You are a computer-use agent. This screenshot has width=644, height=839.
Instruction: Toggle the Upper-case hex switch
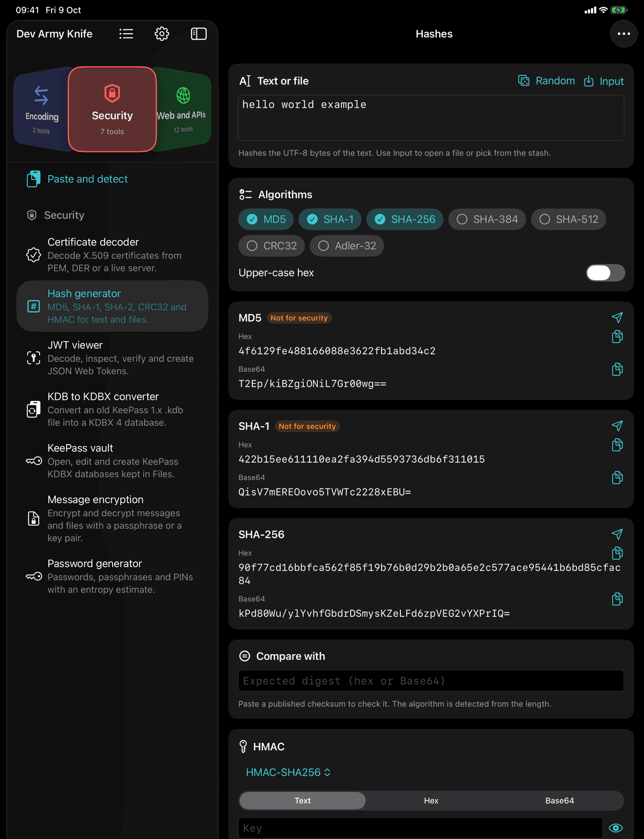605,273
